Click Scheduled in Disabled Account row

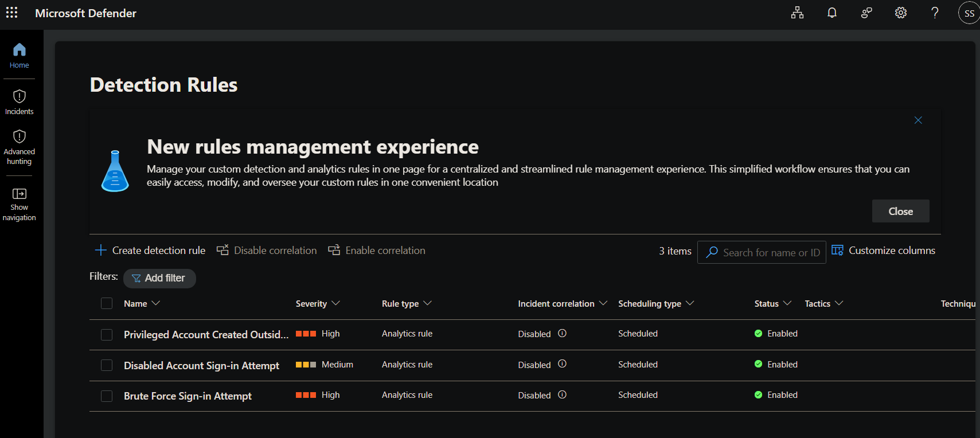(638, 365)
